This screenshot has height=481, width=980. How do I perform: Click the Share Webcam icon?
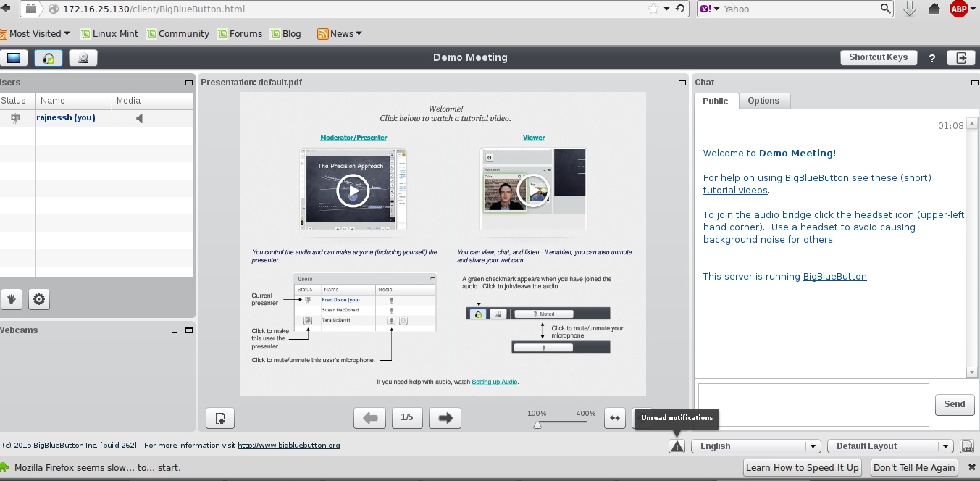[x=84, y=58]
